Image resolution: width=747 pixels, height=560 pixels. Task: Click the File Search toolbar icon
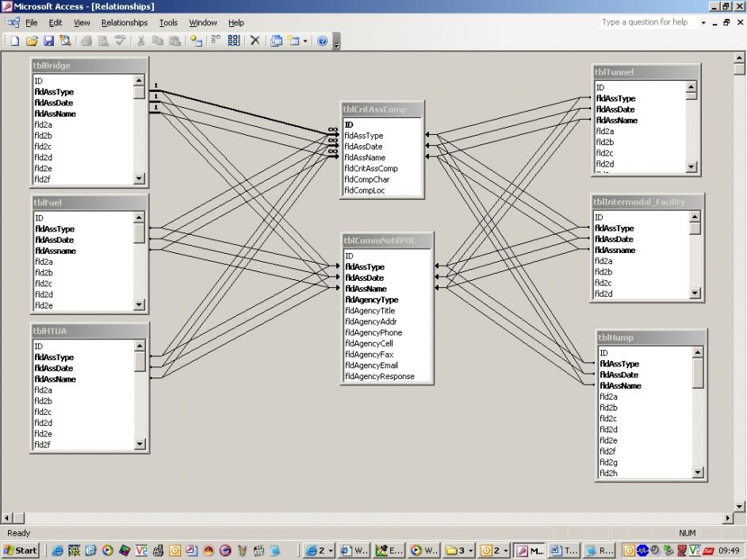click(x=65, y=41)
